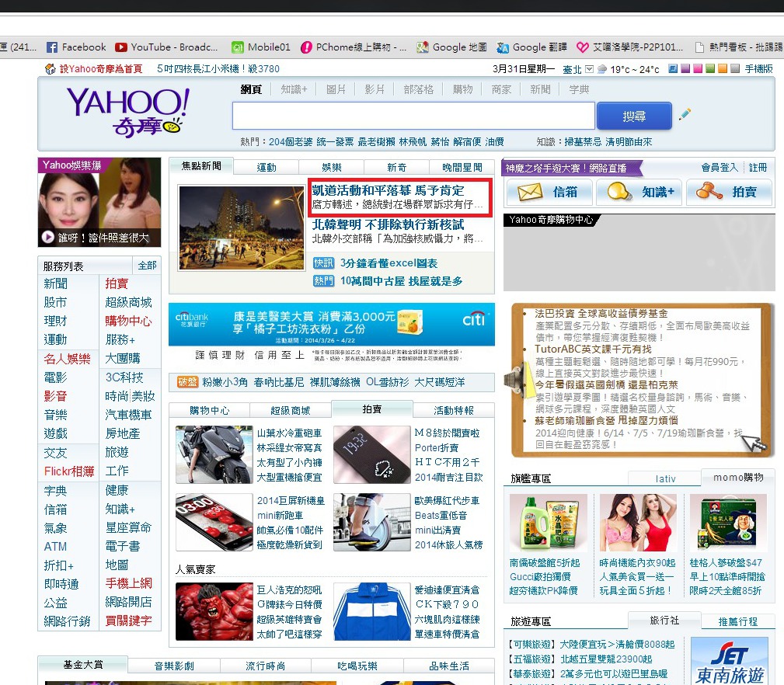Play the 誰呀!證件照差很大 video icon

click(x=48, y=237)
